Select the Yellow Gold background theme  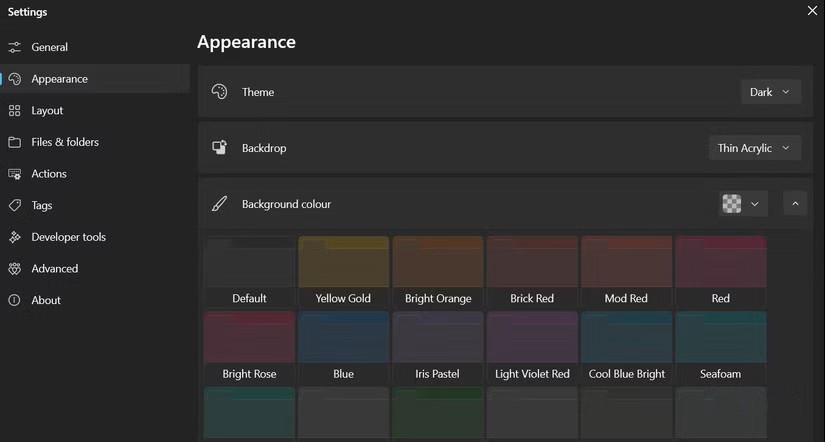click(343, 271)
